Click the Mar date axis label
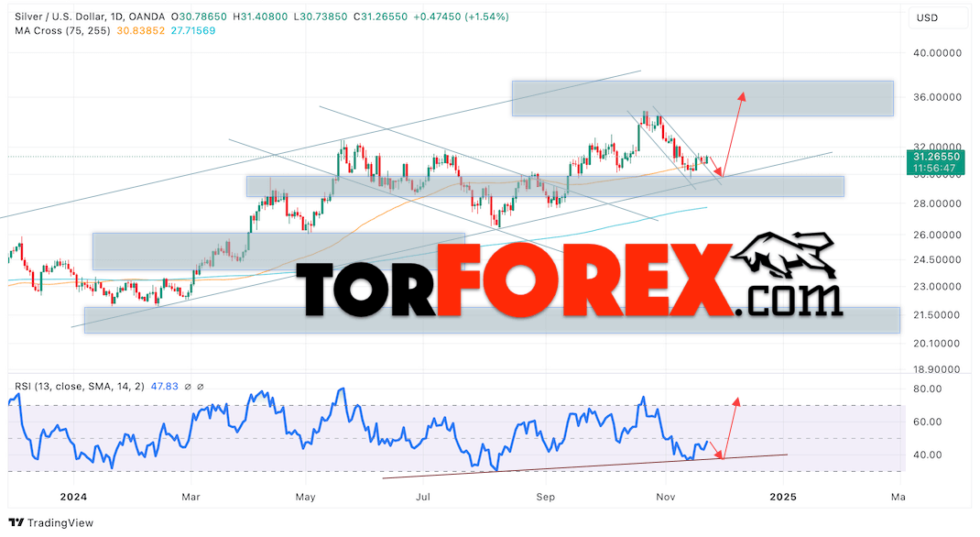The width and height of the screenshot is (980, 537). [x=191, y=497]
